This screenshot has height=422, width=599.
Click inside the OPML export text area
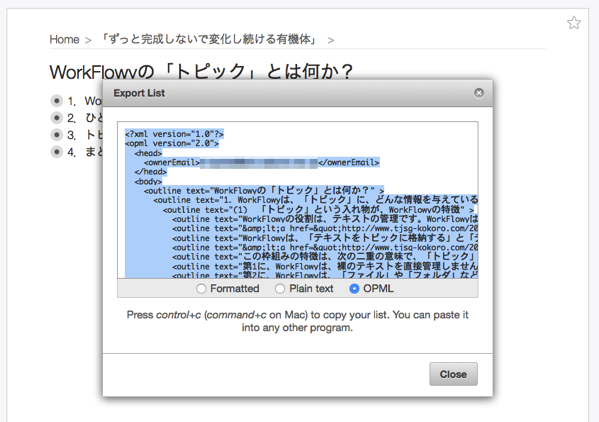pos(298,200)
